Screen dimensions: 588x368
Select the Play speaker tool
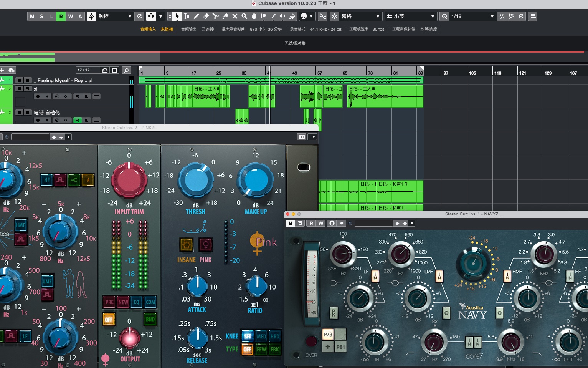[282, 16]
